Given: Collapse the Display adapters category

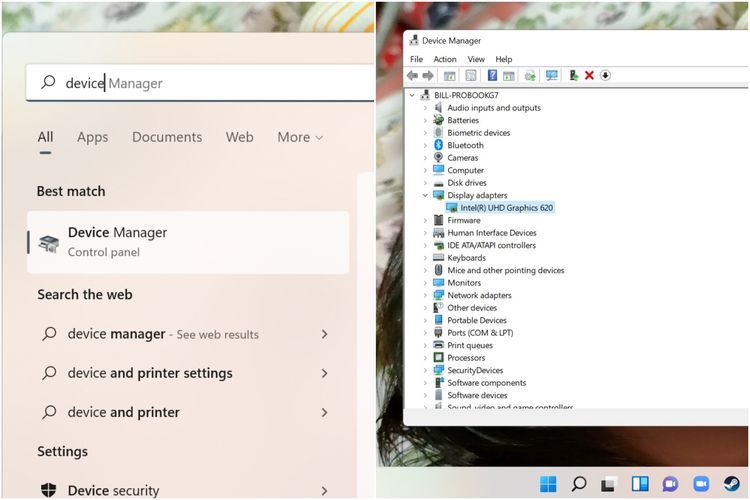Looking at the screenshot, I should coord(425,195).
